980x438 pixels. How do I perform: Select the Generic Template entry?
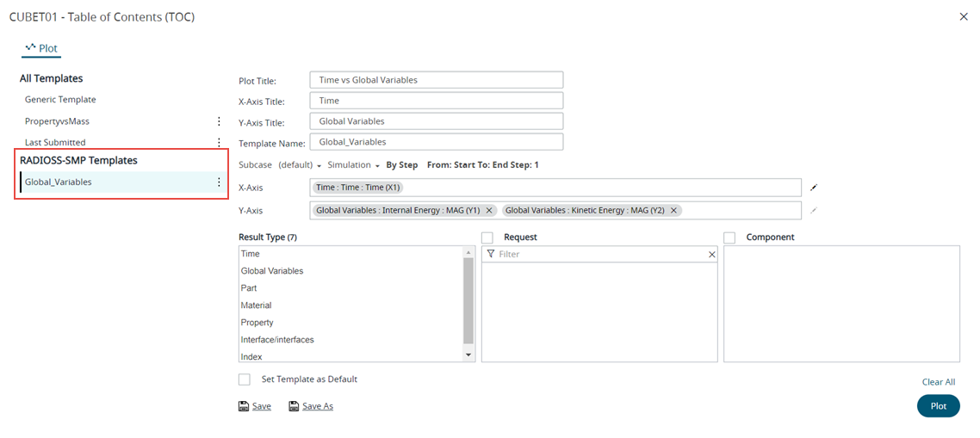click(60, 100)
